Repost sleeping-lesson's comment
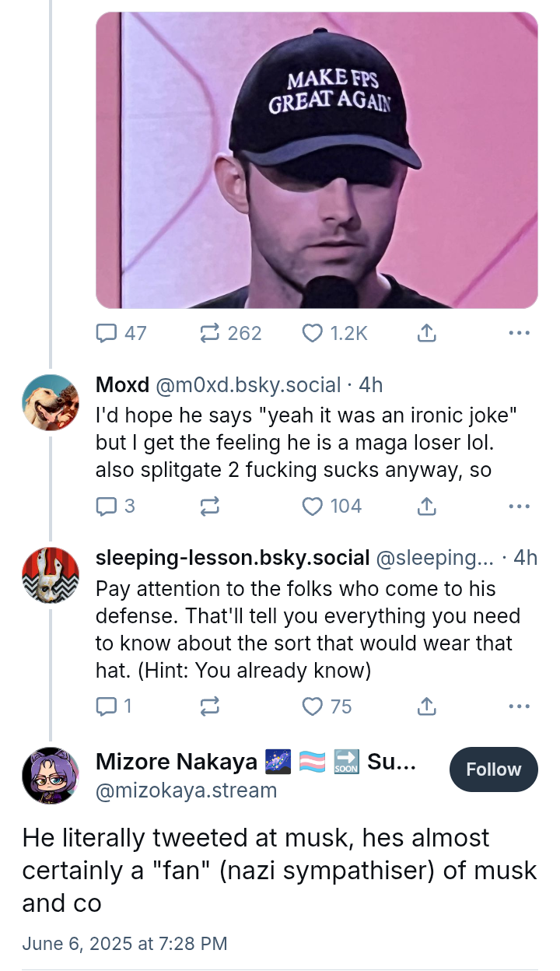560x971 pixels. [210, 706]
